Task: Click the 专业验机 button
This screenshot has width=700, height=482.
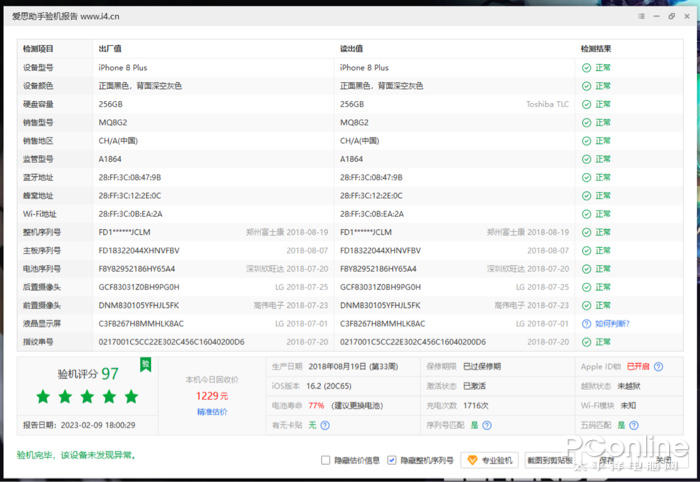Action: click(x=490, y=460)
